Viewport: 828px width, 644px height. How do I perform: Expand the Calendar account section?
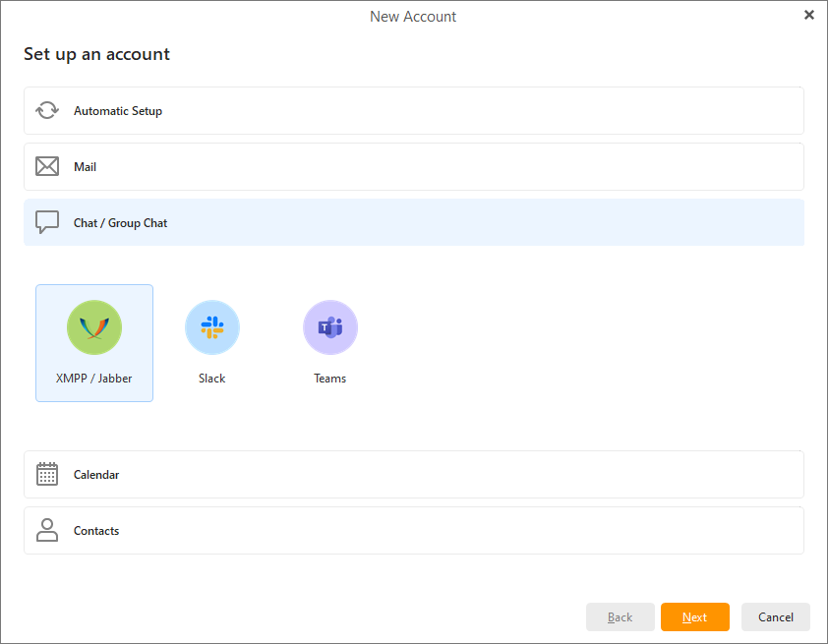(413, 474)
